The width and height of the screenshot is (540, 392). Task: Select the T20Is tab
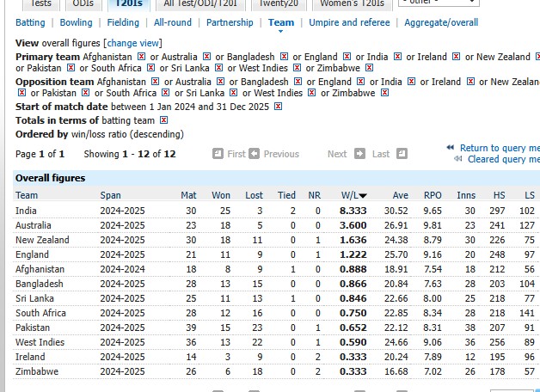pos(129,4)
